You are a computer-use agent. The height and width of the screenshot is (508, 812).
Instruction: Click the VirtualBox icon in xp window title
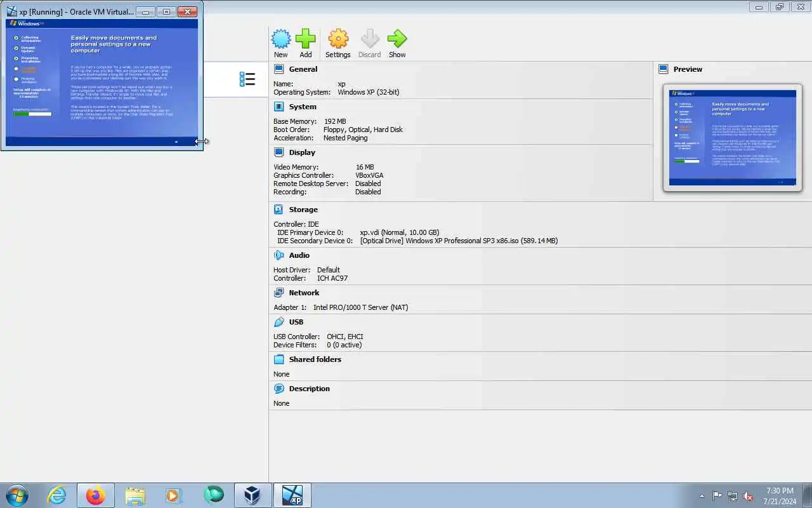click(11, 11)
